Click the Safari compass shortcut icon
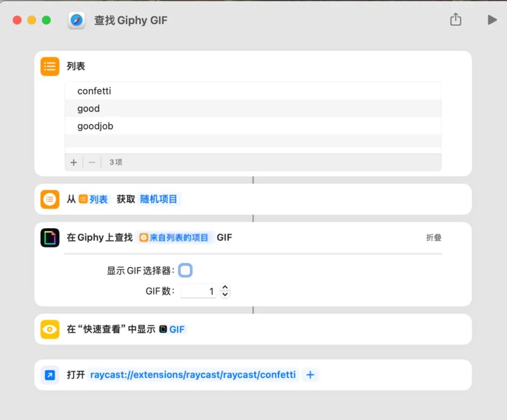Viewport: 507px width, 420px height. 77,20
